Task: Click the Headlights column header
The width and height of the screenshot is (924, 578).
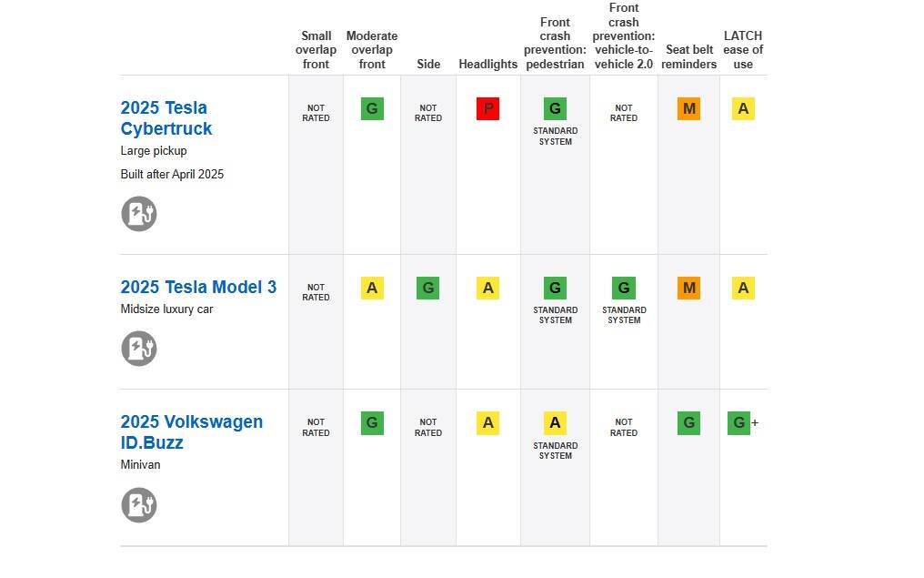Action: click(x=487, y=65)
